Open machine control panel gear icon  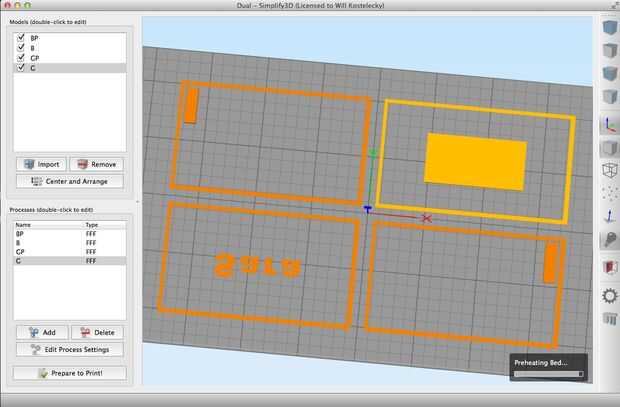[609, 296]
